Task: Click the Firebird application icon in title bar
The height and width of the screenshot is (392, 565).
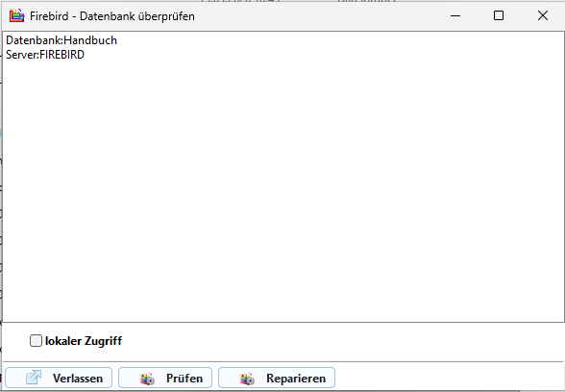Action: coord(16,15)
